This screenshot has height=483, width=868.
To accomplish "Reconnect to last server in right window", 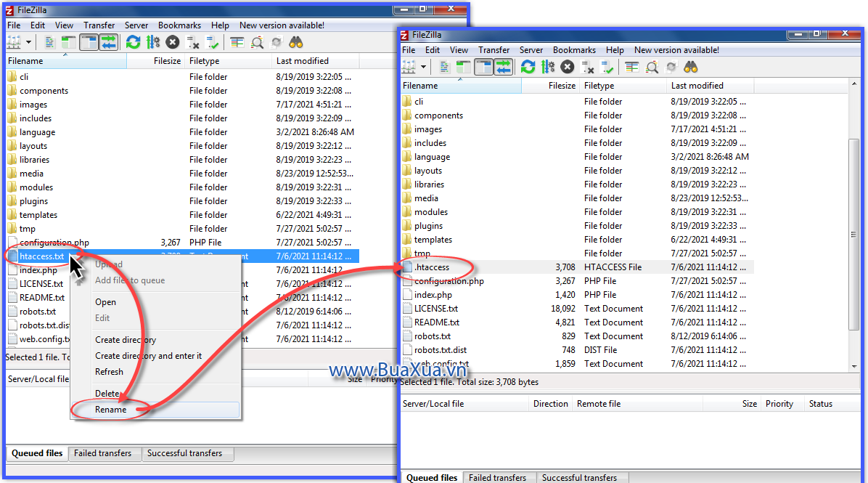I will click(607, 67).
